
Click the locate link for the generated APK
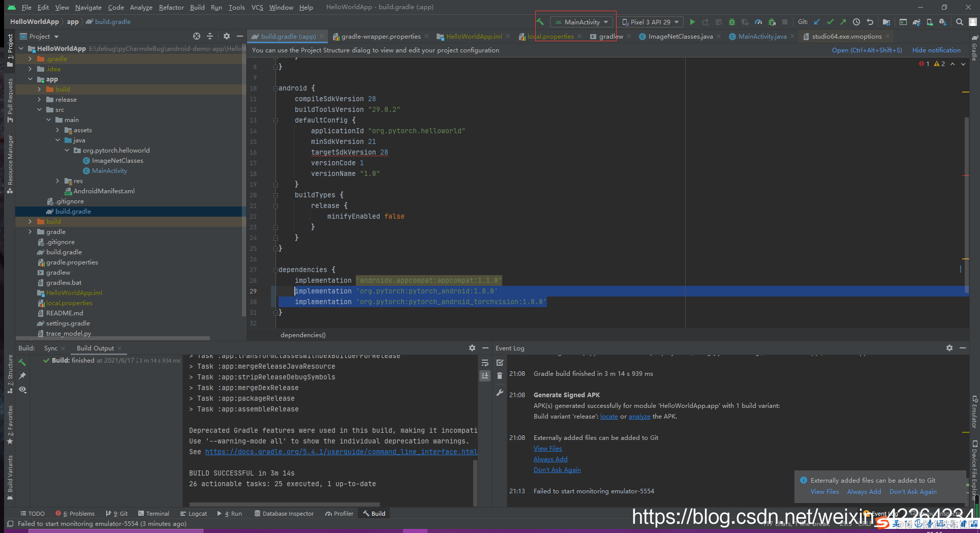pos(609,417)
